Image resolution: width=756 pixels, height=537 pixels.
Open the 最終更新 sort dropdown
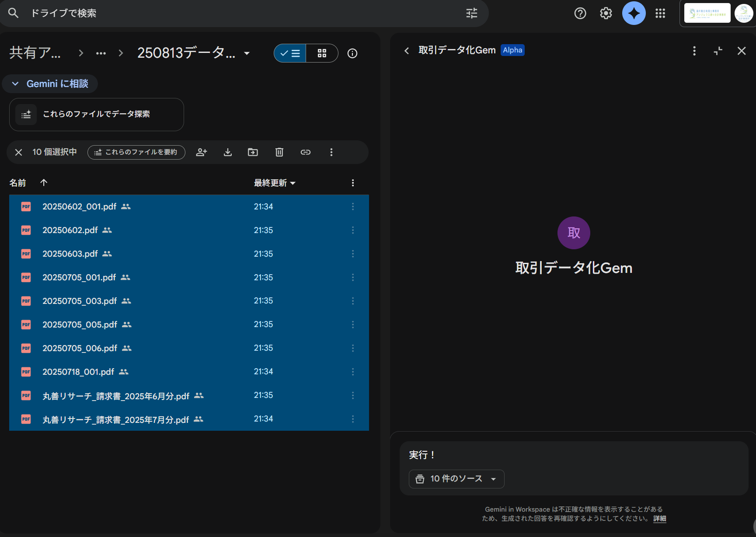coord(275,183)
